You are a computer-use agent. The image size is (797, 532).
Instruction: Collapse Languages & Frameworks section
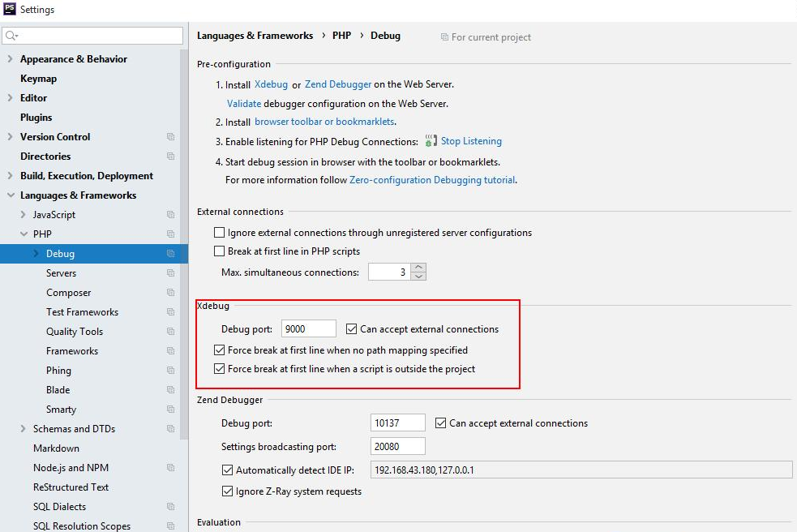[x=11, y=195]
